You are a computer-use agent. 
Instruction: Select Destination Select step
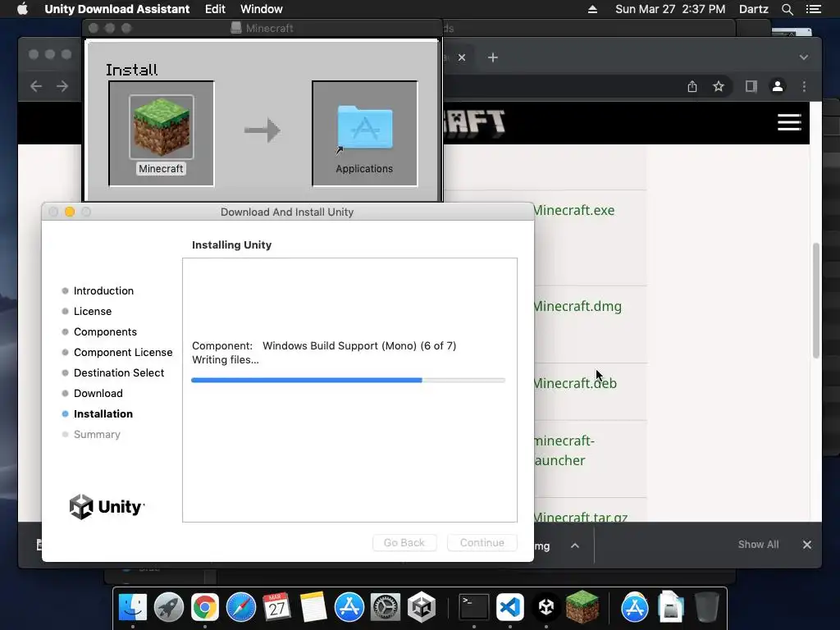(x=118, y=373)
